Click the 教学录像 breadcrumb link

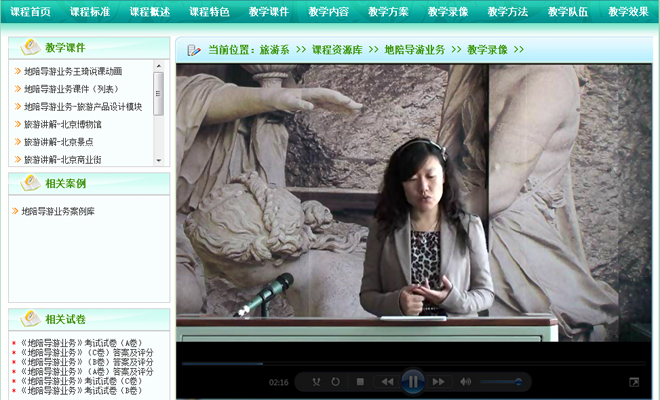point(487,50)
